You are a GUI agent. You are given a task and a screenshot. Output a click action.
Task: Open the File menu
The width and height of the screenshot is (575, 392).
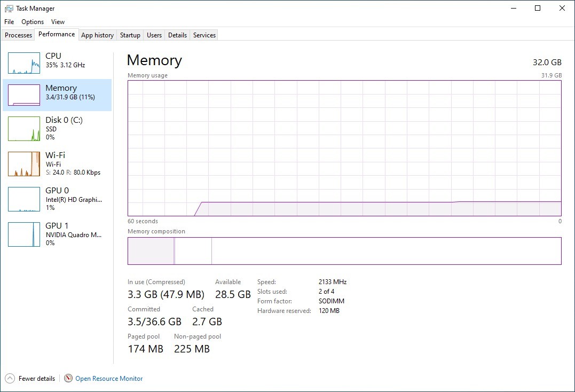pyautogui.click(x=9, y=22)
